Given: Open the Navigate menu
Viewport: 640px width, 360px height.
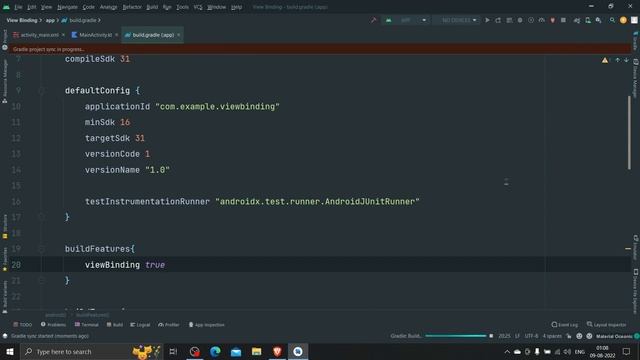Looking at the screenshot, I should (67, 7).
